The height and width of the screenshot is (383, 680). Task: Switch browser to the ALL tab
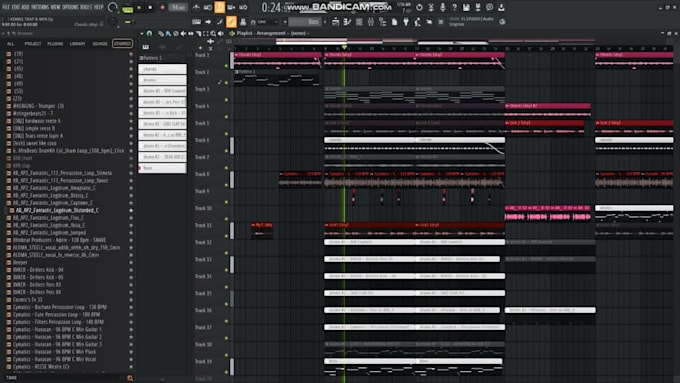10,44
